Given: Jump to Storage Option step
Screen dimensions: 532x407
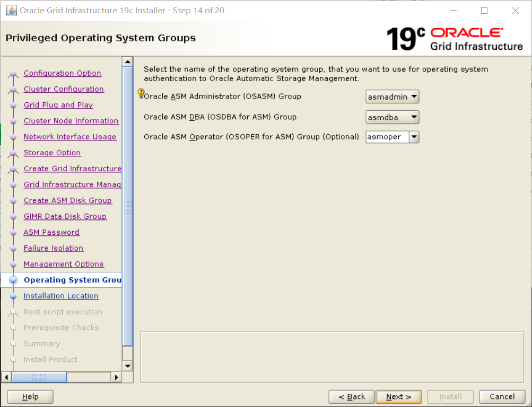Looking at the screenshot, I should pyautogui.click(x=52, y=153).
